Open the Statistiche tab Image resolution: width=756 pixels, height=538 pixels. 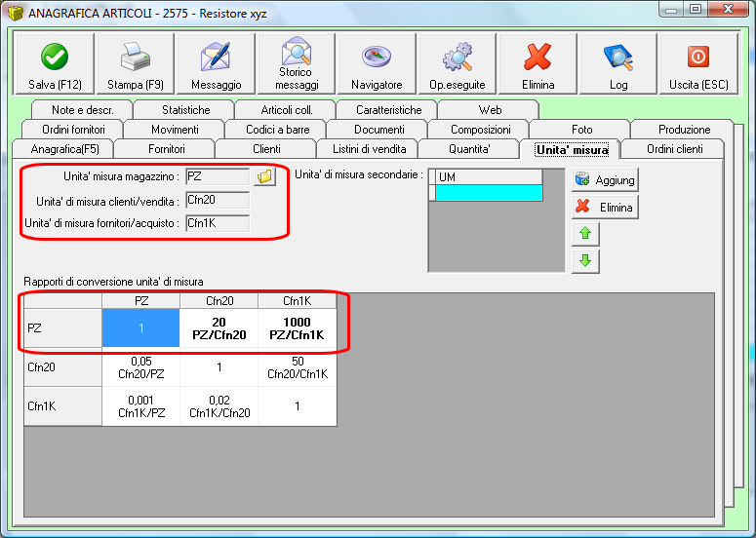(185, 110)
